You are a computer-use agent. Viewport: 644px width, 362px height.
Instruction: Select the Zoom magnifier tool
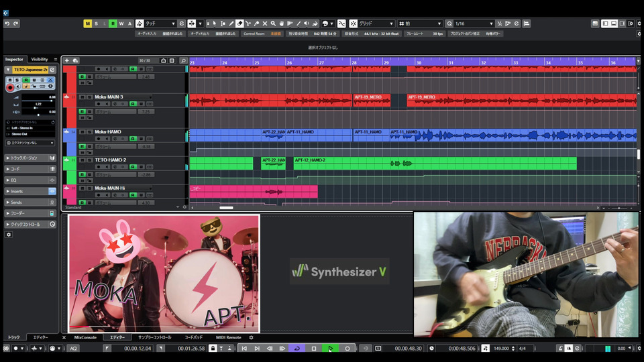(273, 24)
